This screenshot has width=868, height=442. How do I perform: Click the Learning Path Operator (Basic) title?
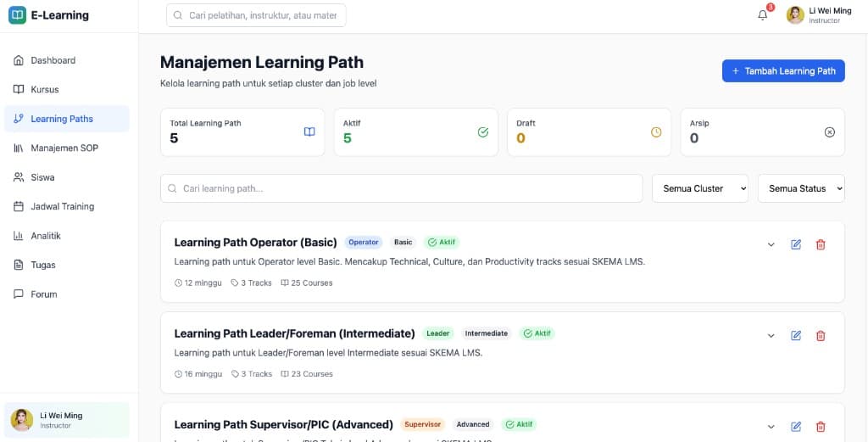point(256,242)
